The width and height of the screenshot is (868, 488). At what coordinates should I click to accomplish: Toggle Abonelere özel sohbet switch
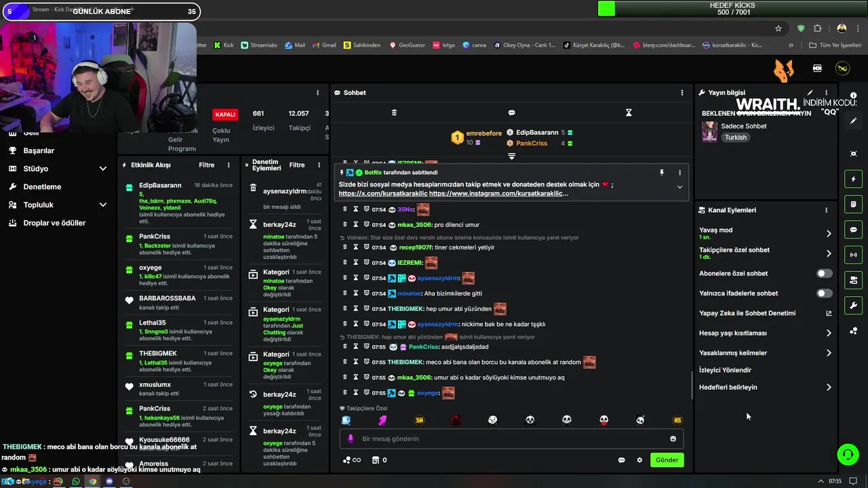pyautogui.click(x=824, y=273)
